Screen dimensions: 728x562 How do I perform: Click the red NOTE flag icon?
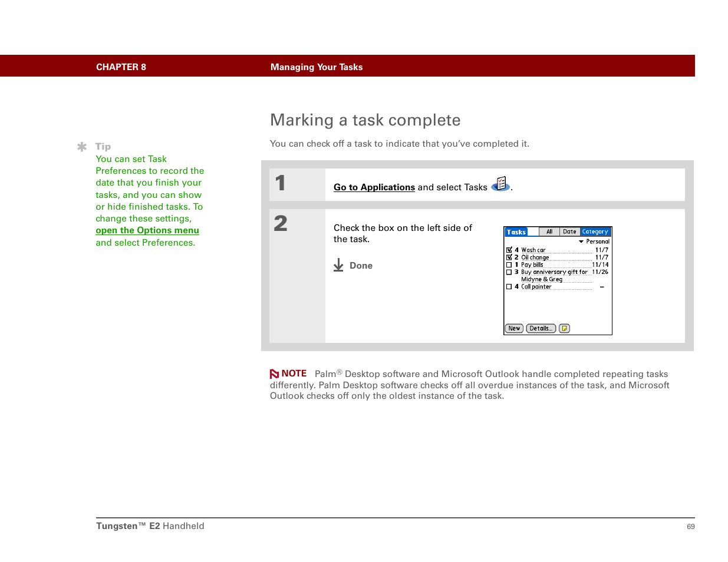click(274, 374)
